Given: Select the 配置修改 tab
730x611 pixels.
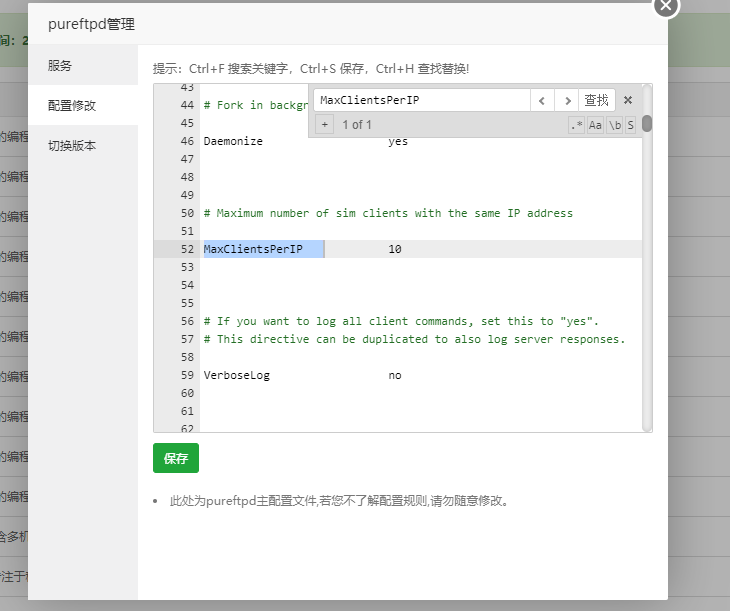Looking at the screenshot, I should coord(83,105).
